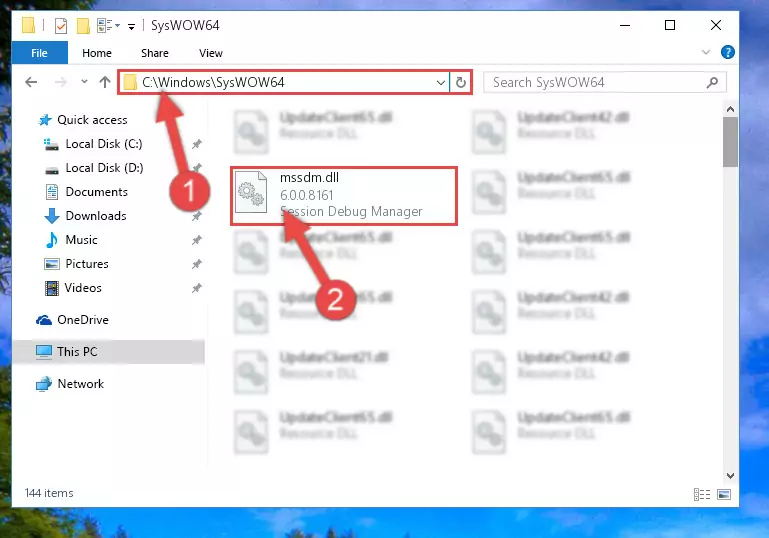This screenshot has width=769, height=538.
Task: Click the New Folder icon in title bar
Action: [83, 26]
